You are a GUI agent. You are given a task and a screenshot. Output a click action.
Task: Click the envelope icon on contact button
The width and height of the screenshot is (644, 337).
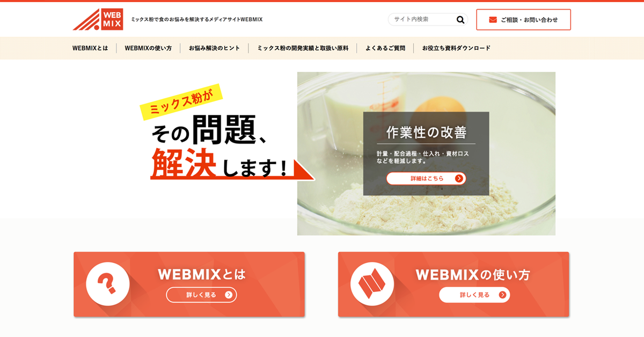[x=493, y=20]
